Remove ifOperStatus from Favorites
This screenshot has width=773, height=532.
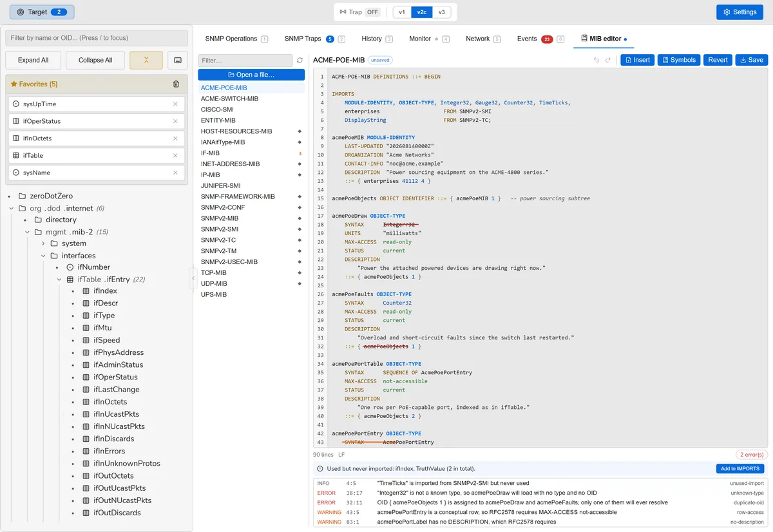point(175,121)
